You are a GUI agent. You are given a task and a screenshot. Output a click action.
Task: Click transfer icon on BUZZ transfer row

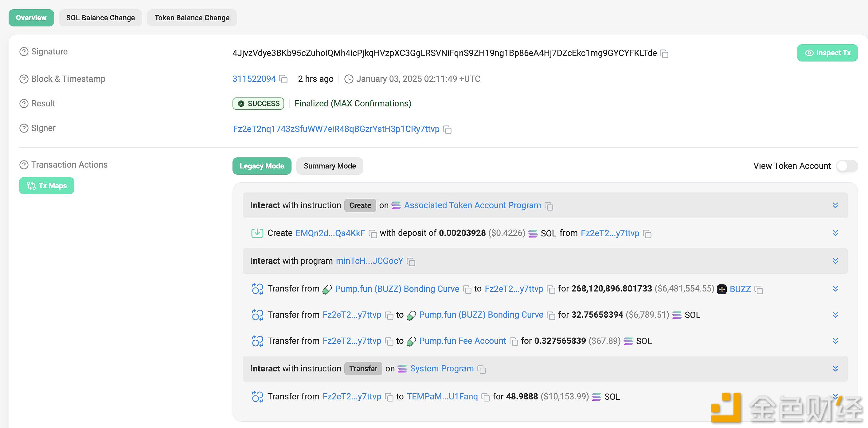coord(257,289)
